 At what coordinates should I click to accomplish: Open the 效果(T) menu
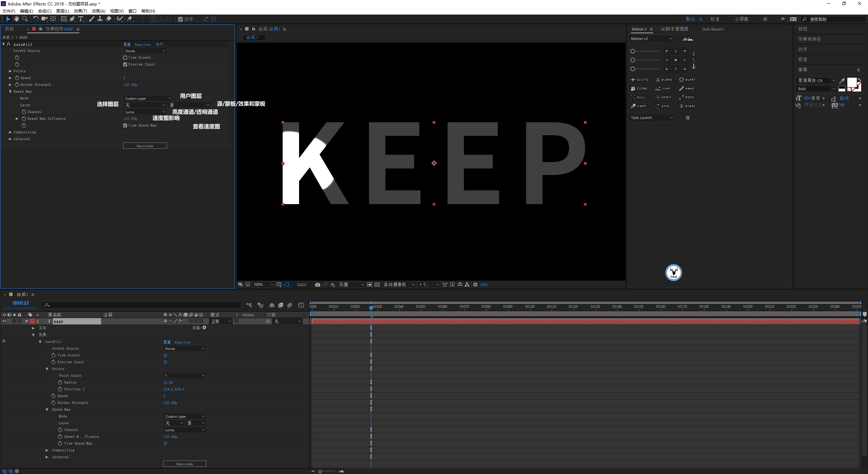tap(80, 11)
